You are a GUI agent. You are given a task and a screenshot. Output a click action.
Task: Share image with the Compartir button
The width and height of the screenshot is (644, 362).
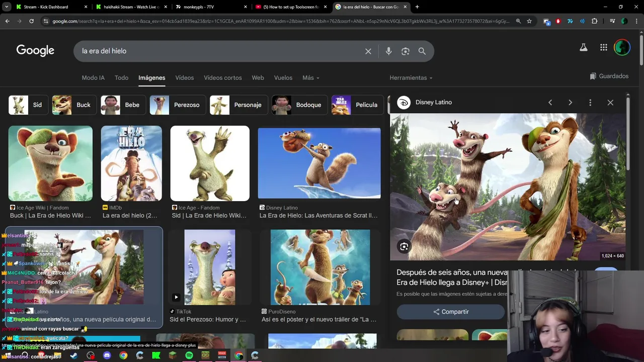click(451, 312)
